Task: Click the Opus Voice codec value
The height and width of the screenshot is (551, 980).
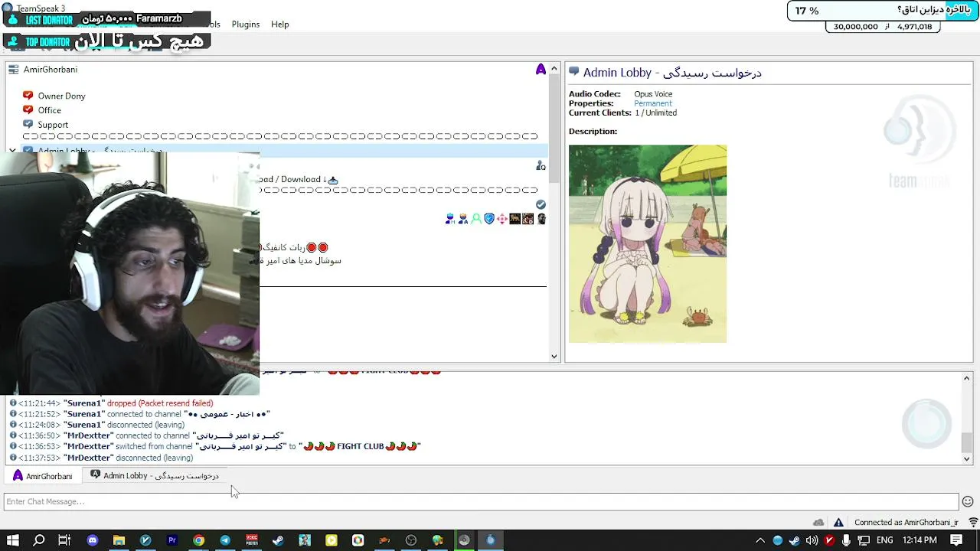Action: pyautogui.click(x=653, y=94)
